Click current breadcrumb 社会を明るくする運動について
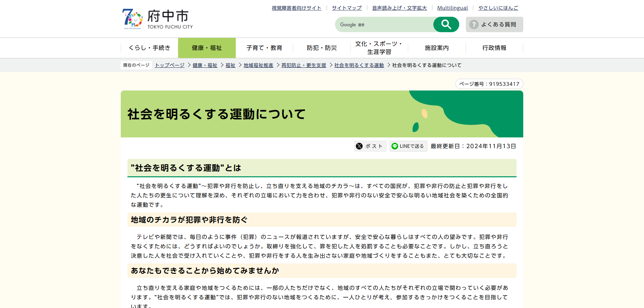This screenshot has height=308, width=644. (427, 65)
